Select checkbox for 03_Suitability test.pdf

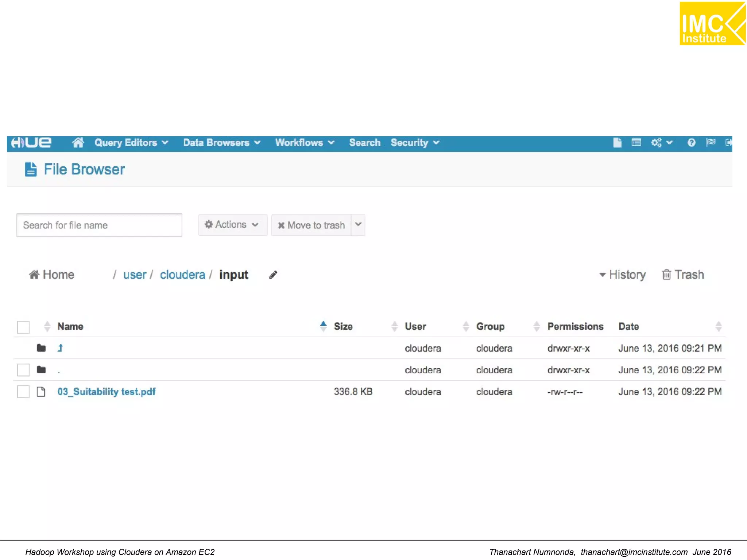(23, 392)
